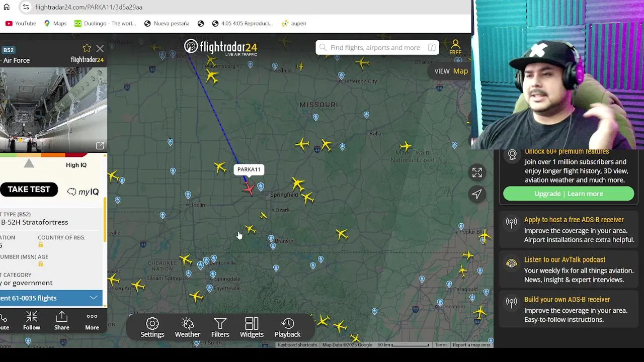Click the Find flights search field
This screenshot has width=644, height=362.
[377, 47]
